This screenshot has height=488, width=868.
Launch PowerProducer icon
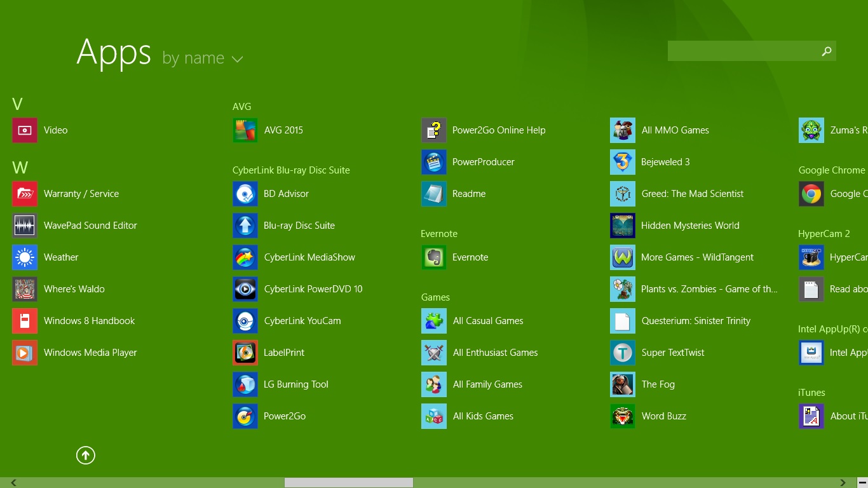click(434, 162)
